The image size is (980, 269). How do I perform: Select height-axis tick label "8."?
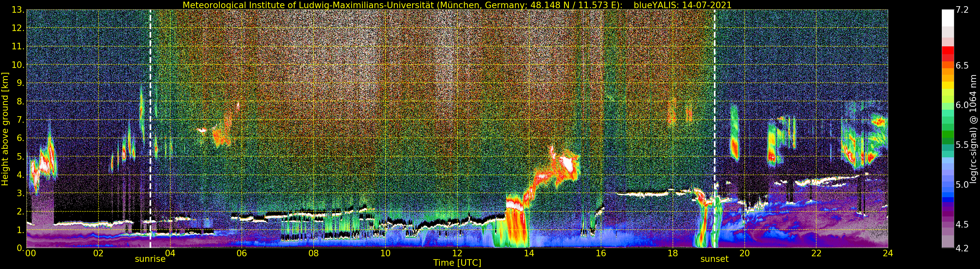pyautogui.click(x=20, y=102)
